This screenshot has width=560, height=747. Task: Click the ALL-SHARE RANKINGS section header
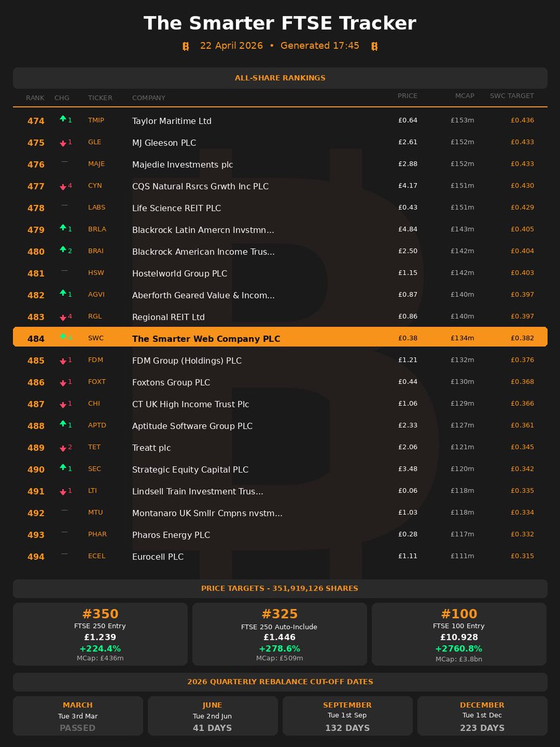[280, 78]
